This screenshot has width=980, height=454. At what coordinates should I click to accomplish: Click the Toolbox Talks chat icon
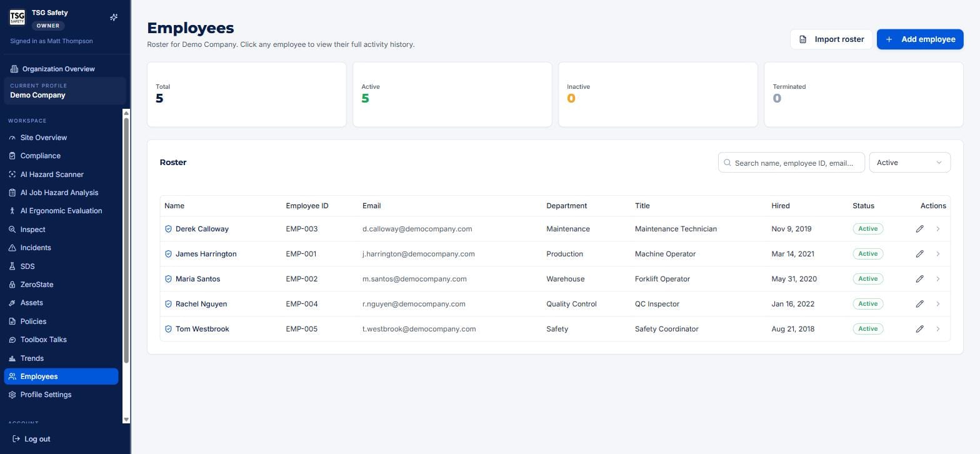12,340
